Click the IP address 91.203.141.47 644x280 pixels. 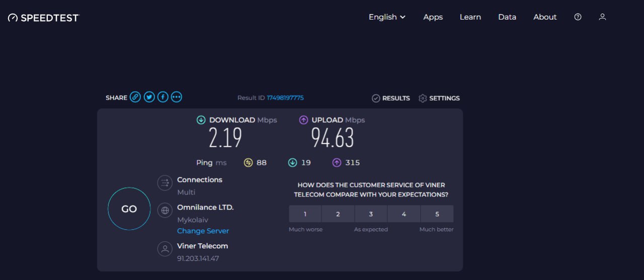(x=198, y=258)
